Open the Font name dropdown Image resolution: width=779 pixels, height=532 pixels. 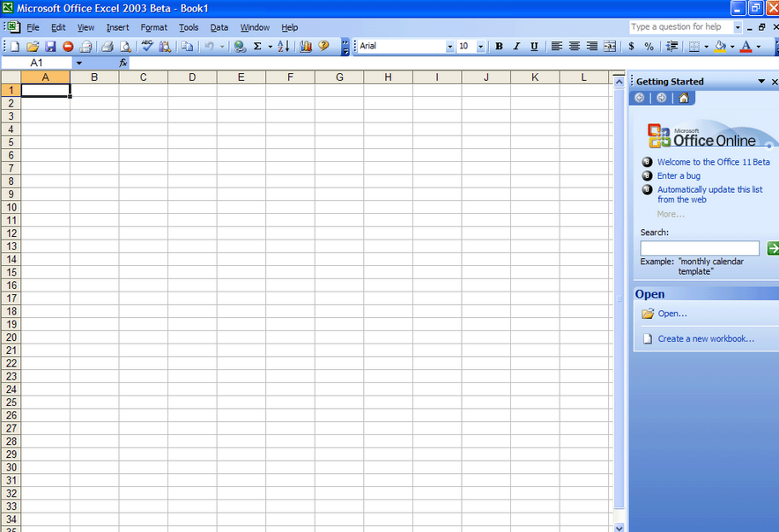click(450, 46)
